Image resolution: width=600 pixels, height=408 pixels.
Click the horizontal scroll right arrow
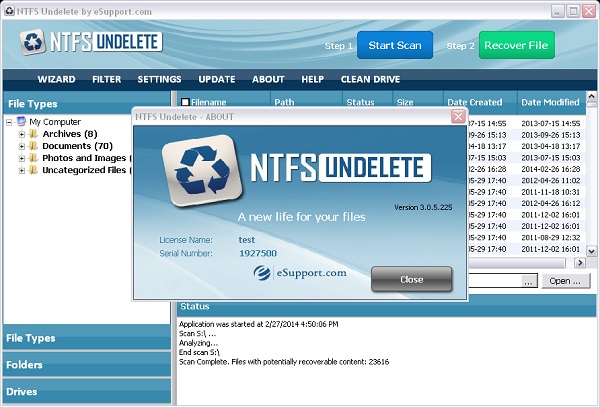pyautogui.click(x=580, y=263)
